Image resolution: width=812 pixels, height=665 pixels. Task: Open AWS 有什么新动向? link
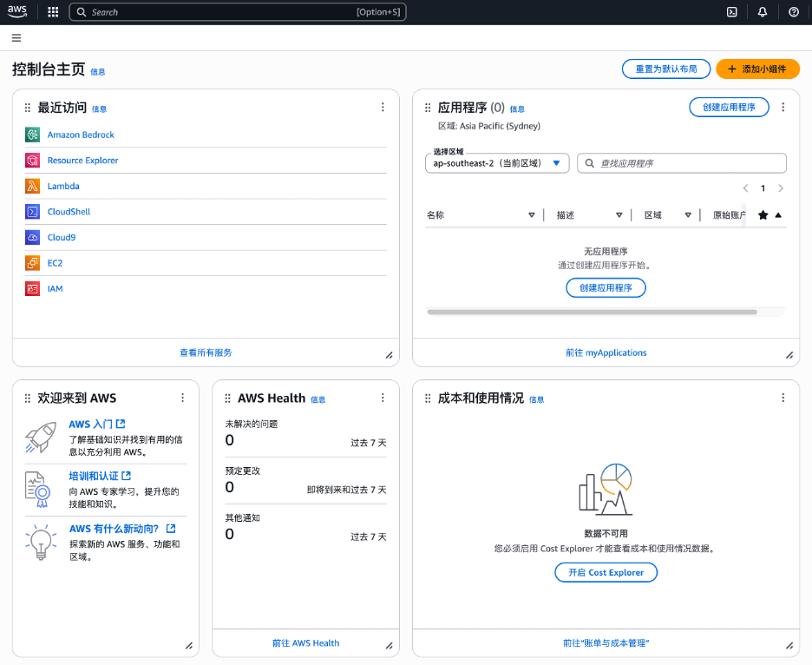122,529
